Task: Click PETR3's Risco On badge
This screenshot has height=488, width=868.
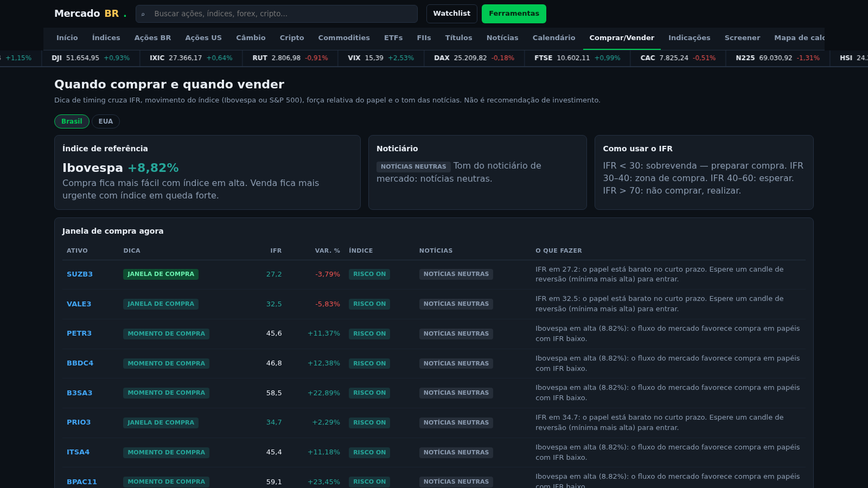Action: point(369,334)
